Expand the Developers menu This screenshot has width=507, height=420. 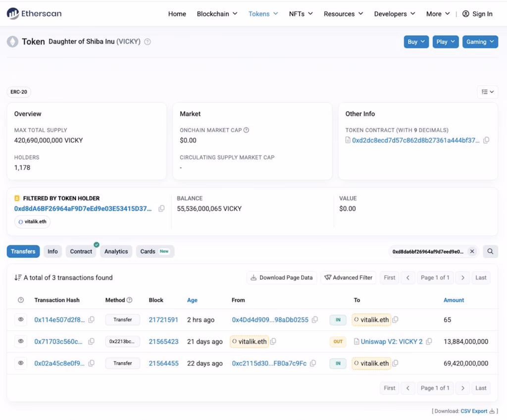pos(395,14)
